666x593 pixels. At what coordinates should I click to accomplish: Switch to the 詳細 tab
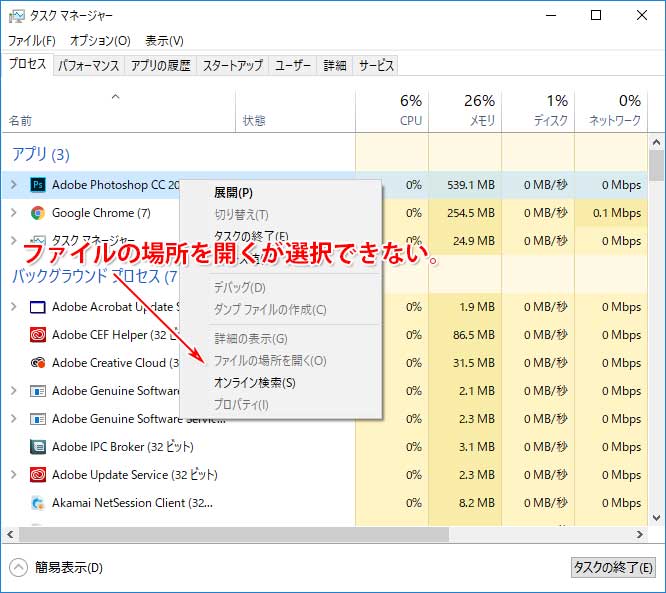[x=335, y=65]
